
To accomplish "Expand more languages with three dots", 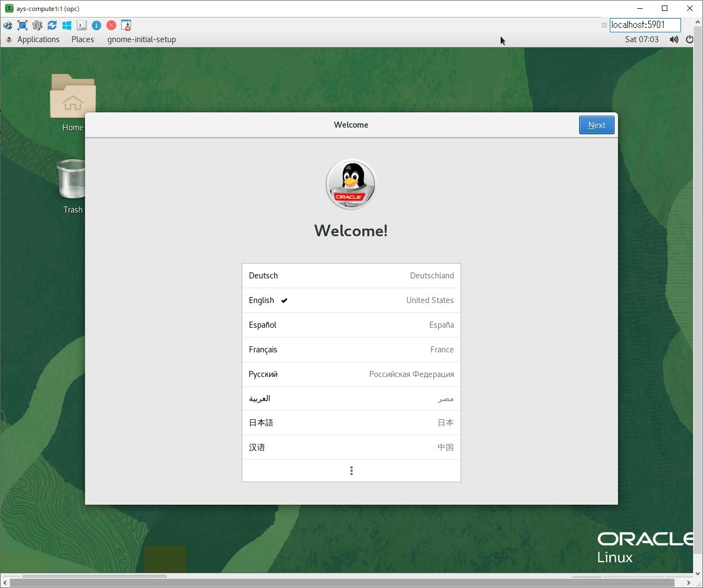I will (x=351, y=471).
